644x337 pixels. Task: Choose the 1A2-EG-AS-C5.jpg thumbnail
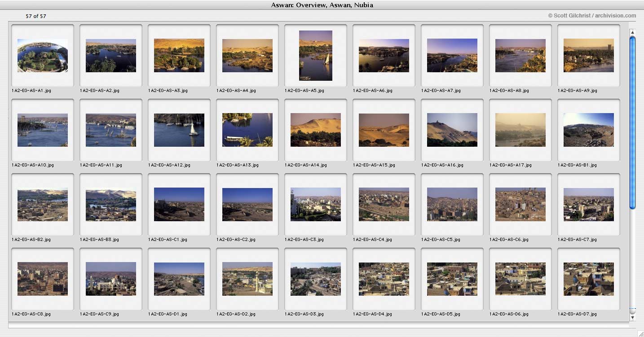[452, 205]
